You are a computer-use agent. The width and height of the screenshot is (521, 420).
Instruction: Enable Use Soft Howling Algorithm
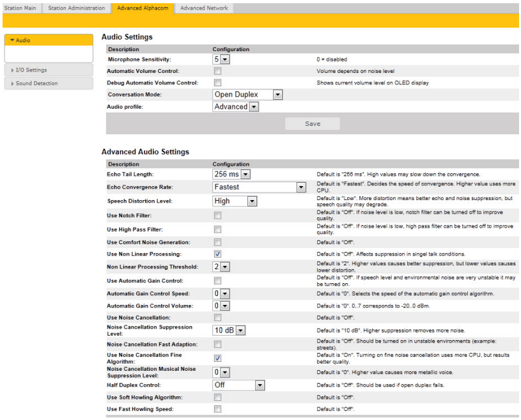point(217,397)
